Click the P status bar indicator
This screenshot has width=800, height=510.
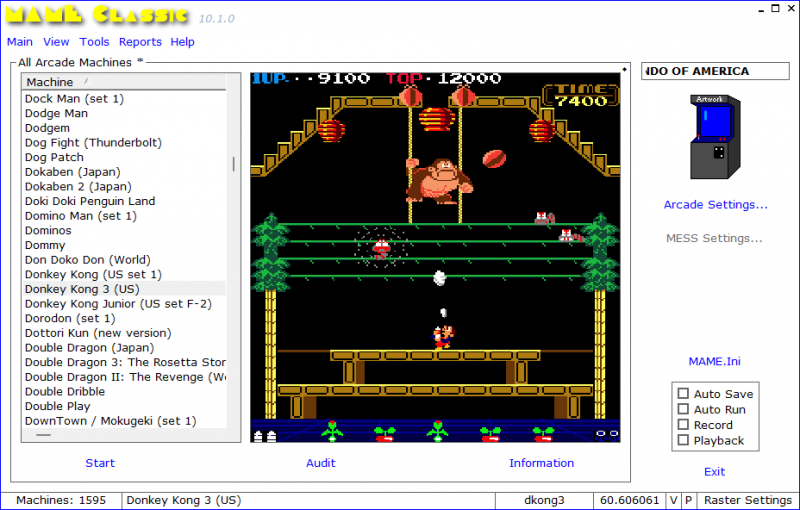688,500
